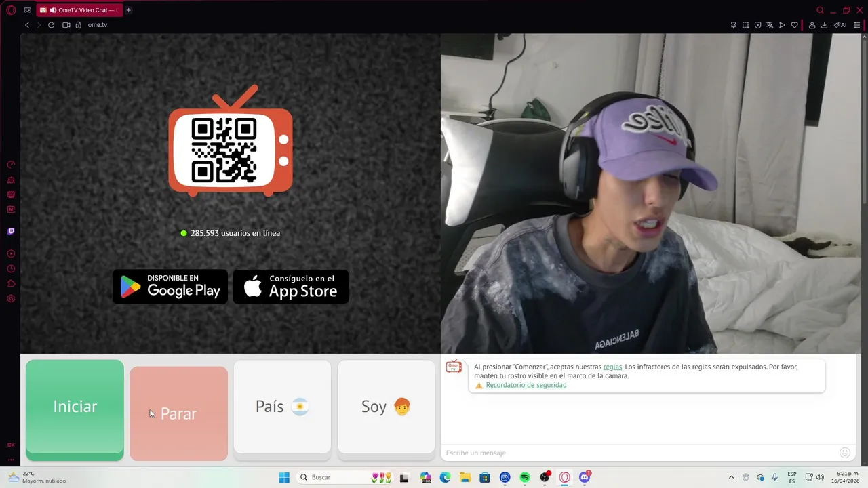Screen dimensions: 868x488
Task: Open the reglas link in the notice
Action: click(x=612, y=367)
